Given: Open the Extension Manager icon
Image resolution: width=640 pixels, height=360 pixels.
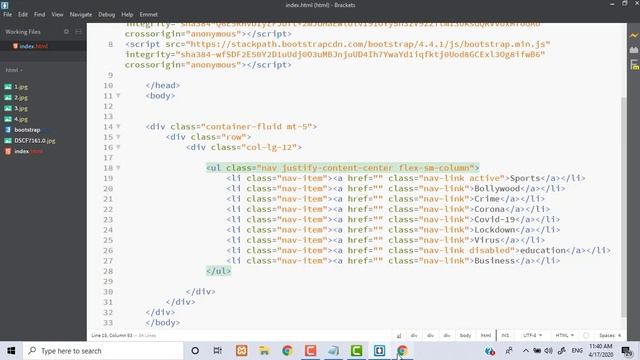Looking at the screenshot, I should pos(634,50).
